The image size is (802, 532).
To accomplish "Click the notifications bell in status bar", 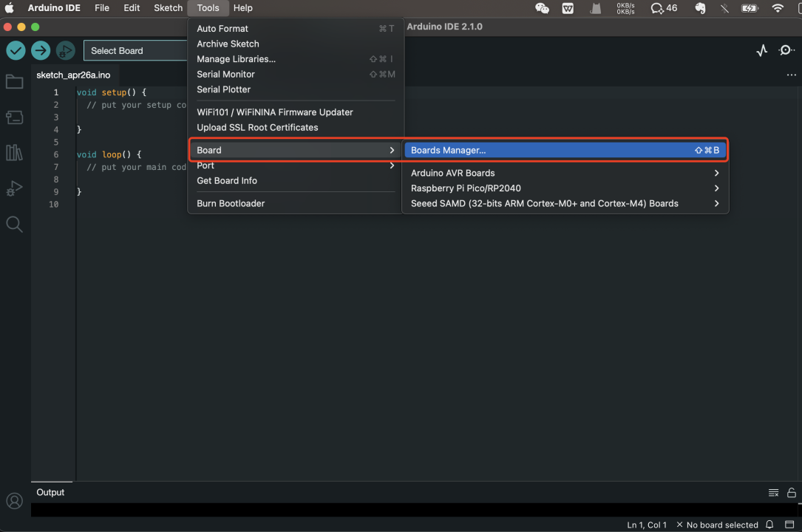I will pos(769,525).
